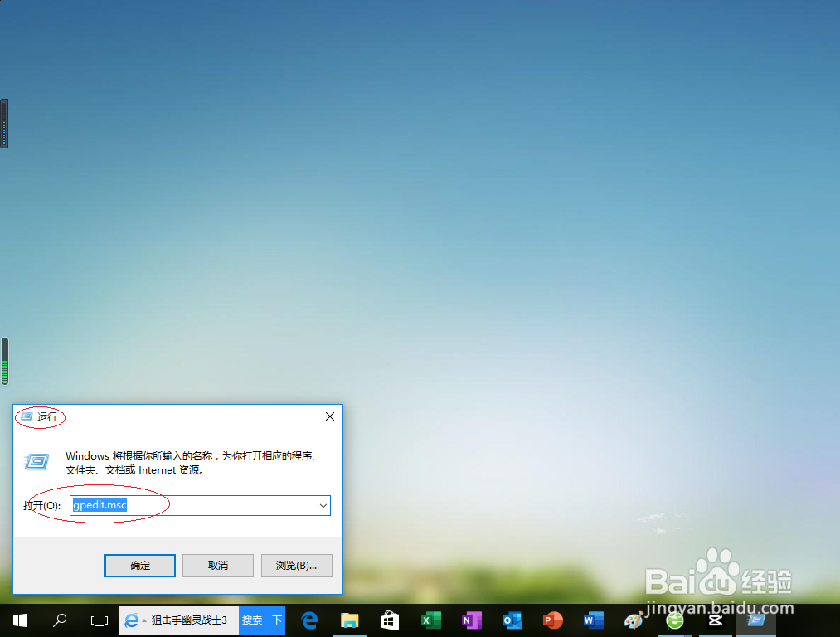The height and width of the screenshot is (637, 840).
Task: Click the green globe browser taskbar icon
Action: point(674,621)
